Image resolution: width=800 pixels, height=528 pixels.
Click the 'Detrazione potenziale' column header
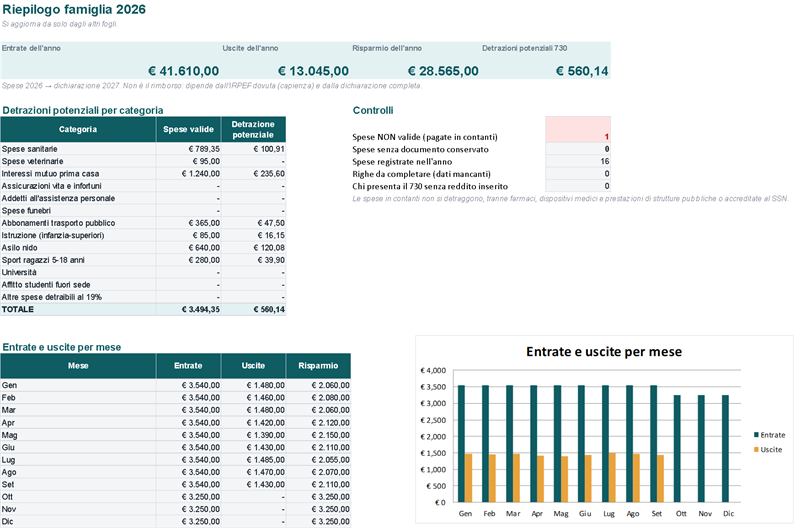click(253, 129)
